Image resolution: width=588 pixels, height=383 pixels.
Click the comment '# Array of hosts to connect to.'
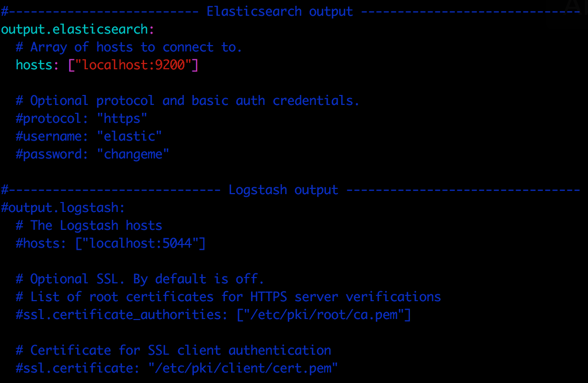point(129,47)
